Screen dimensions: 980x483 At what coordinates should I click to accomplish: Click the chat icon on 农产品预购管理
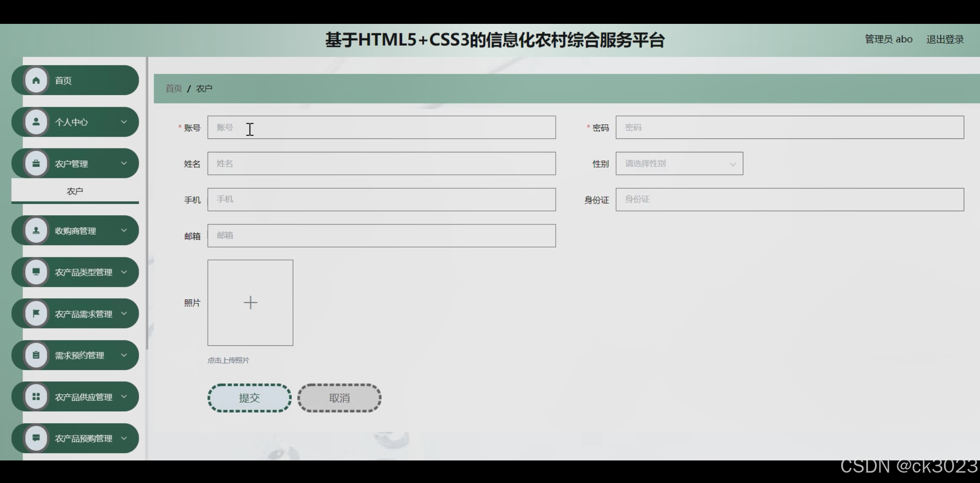pyautogui.click(x=36, y=438)
